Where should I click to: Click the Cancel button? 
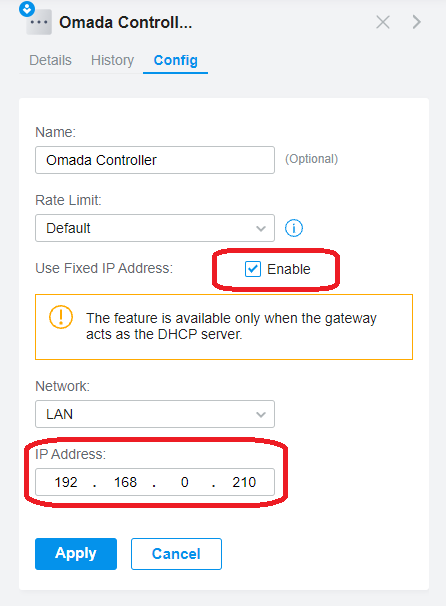pos(176,554)
